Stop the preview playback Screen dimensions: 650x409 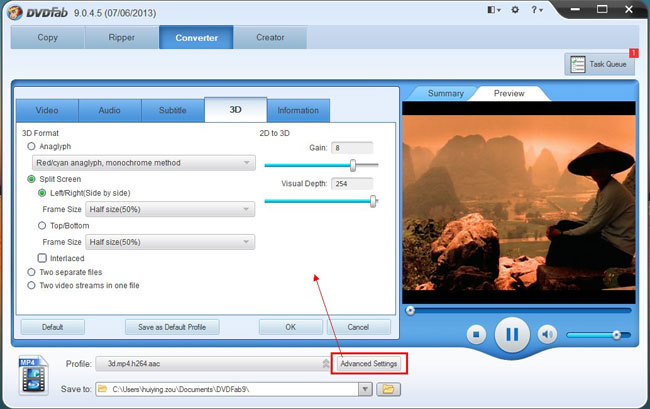coord(476,334)
